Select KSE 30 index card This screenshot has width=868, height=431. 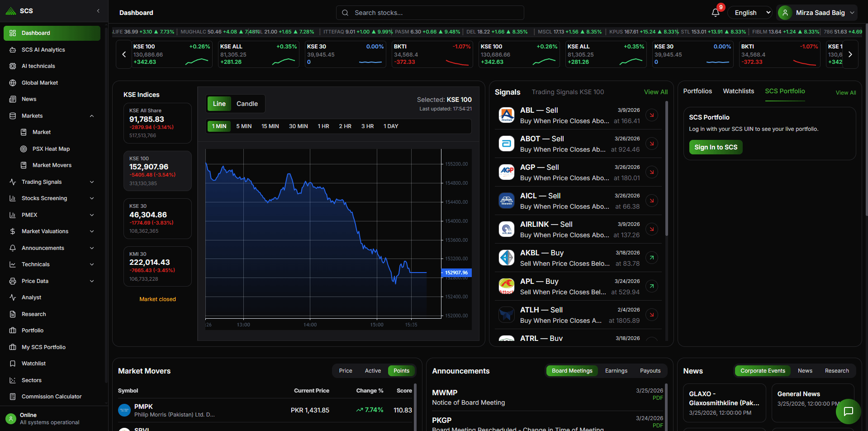[157, 219]
